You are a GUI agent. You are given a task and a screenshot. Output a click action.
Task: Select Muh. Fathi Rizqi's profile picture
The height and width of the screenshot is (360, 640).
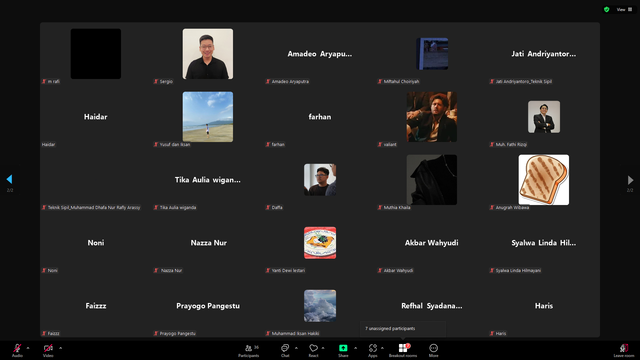click(x=544, y=117)
